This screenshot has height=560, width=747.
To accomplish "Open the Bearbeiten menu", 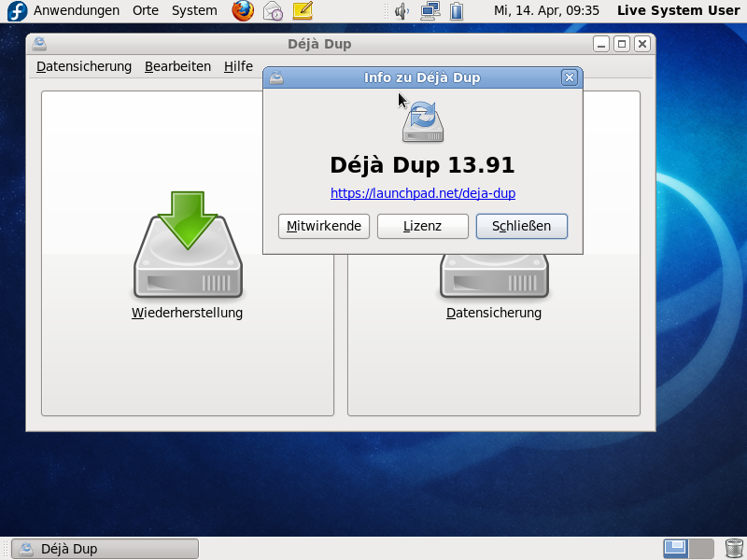I will 177,66.
